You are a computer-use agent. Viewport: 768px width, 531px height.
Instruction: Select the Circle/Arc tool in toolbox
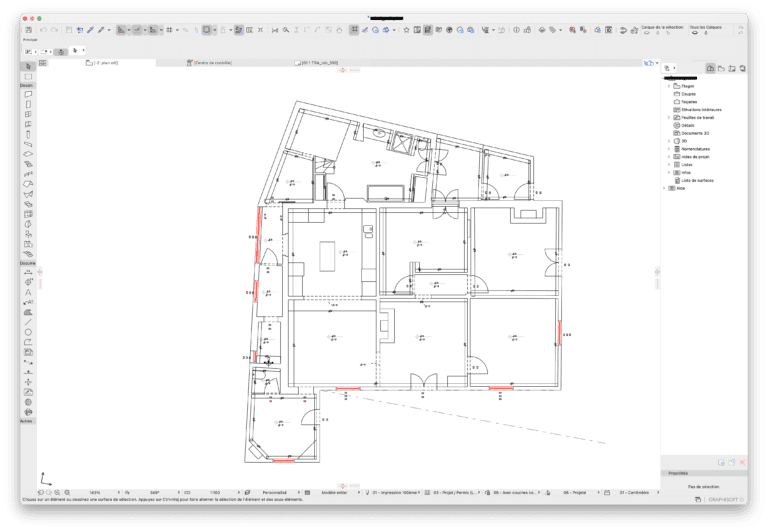coord(28,332)
